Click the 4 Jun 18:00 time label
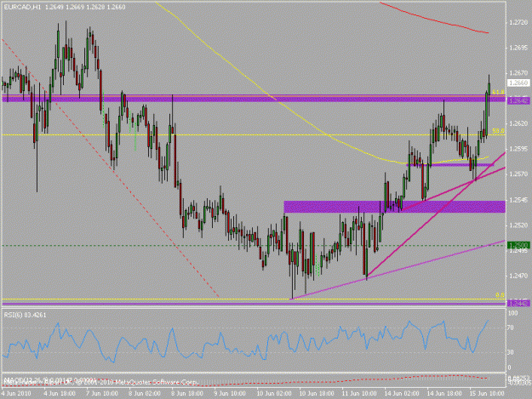The width and height of the screenshot is (532, 399). (x=60, y=394)
